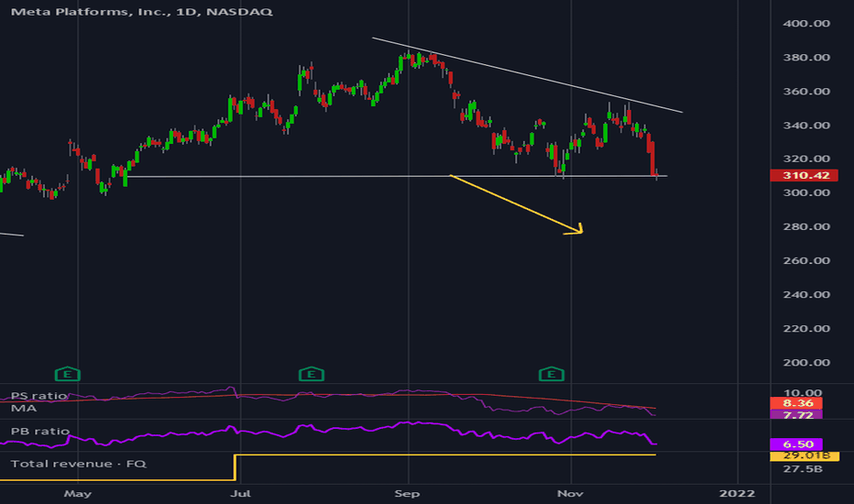Select the 6.50 PB ratio value tag

tap(795, 444)
